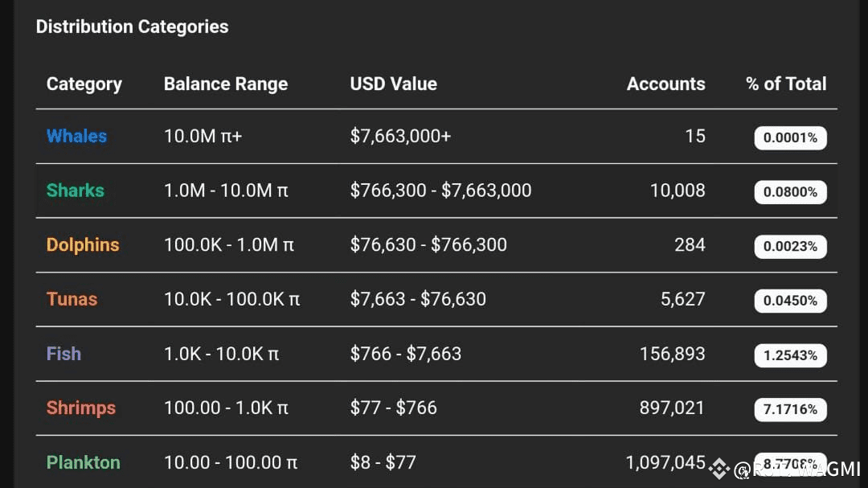
Task: Sort by the Accounts column header
Action: pos(665,84)
